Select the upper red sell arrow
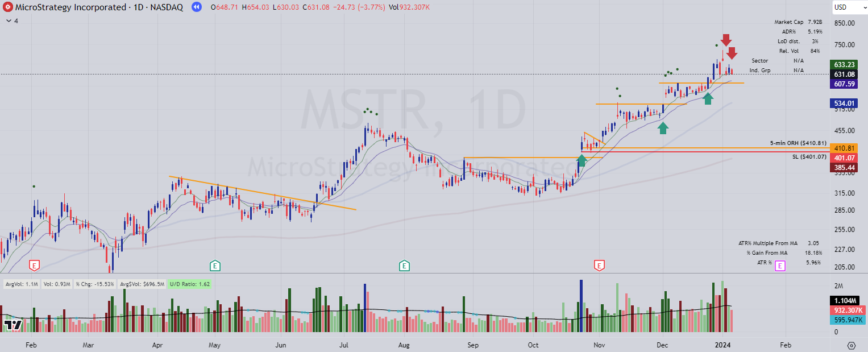 (726, 40)
